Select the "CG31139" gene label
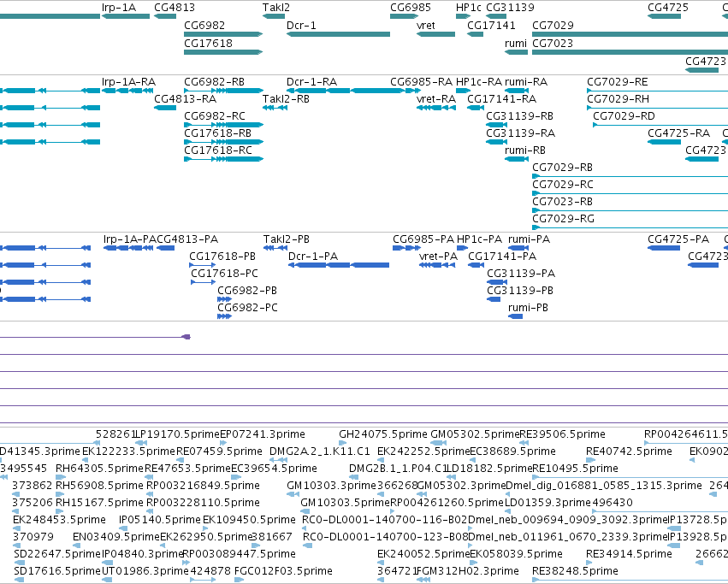Image resolution: width=728 pixels, height=584 pixels. pyautogui.click(x=510, y=8)
